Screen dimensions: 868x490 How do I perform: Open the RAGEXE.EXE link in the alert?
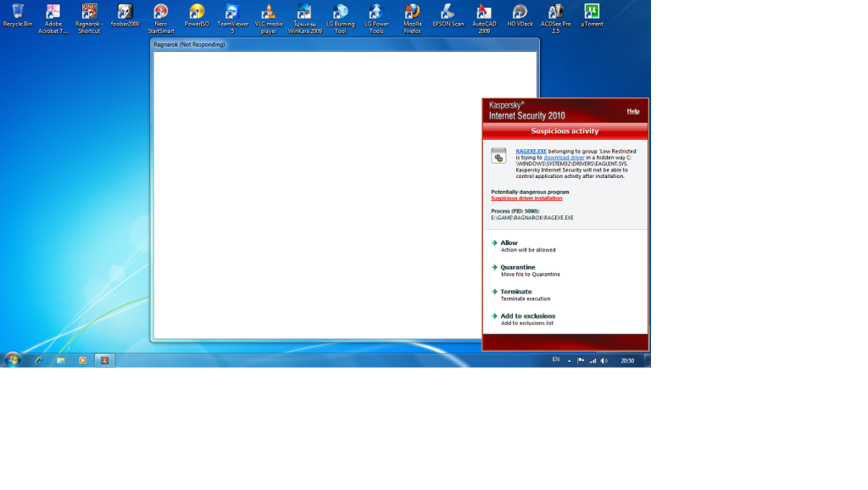(531, 151)
